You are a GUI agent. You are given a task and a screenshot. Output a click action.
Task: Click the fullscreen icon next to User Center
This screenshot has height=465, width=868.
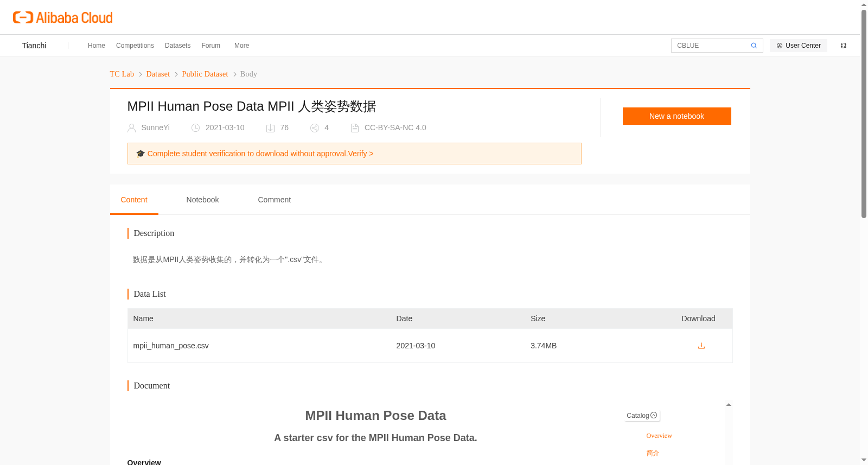pos(844,46)
